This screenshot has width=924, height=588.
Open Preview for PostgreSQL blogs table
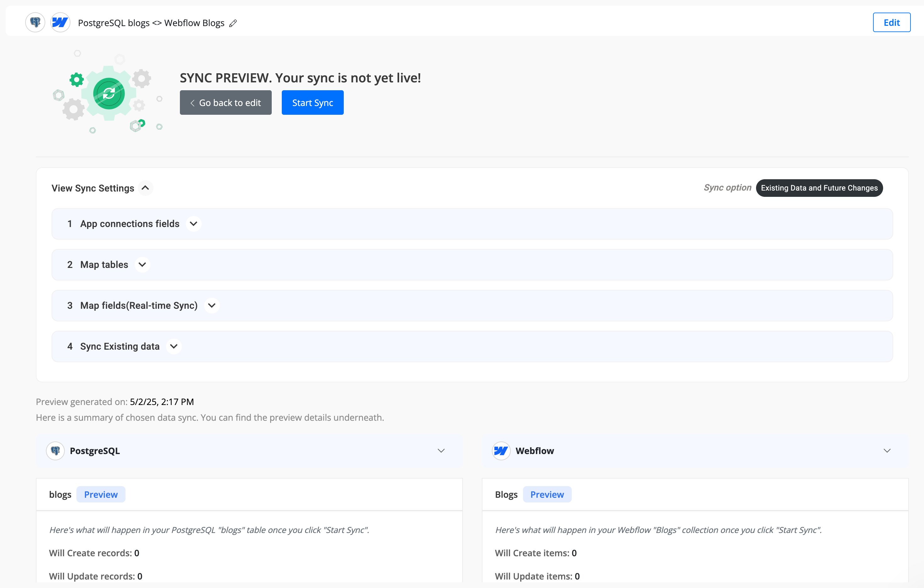click(101, 494)
